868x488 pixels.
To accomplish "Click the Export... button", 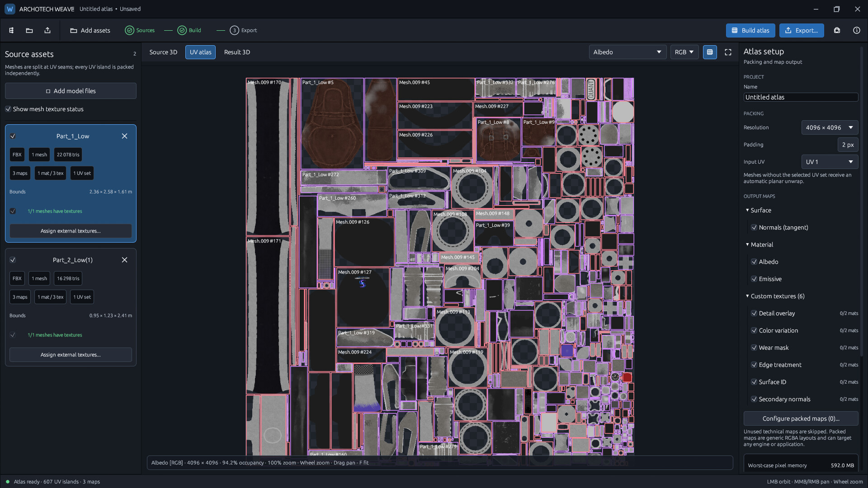I will coord(802,30).
